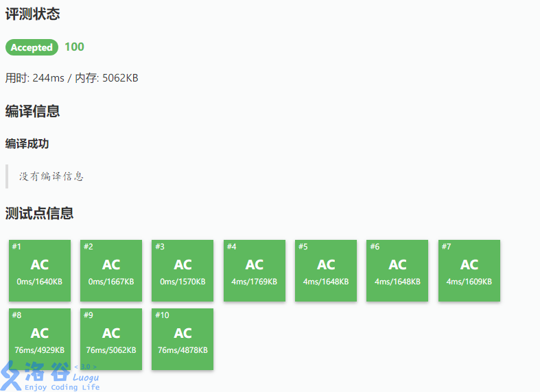Open test case #8 result tile
The image size is (540, 392).
point(40,339)
